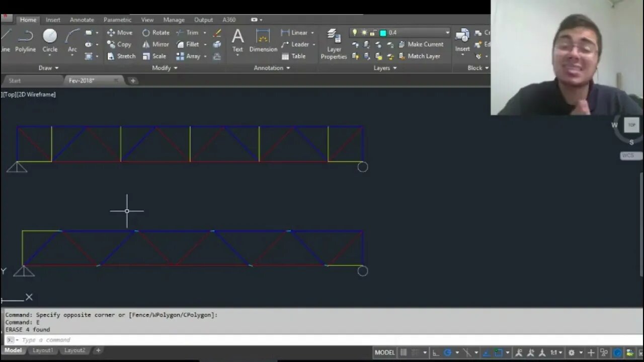Click the TOP face of ViewCube
The height and width of the screenshot is (362, 644).
click(x=631, y=125)
